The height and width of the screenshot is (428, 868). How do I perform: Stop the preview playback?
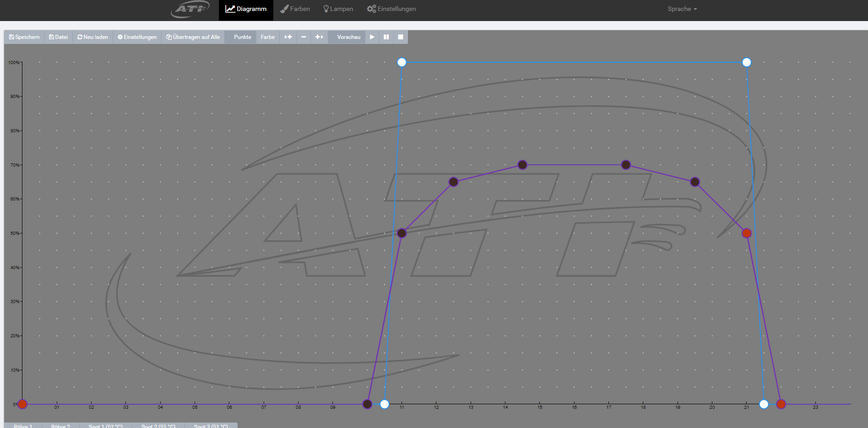coord(401,37)
